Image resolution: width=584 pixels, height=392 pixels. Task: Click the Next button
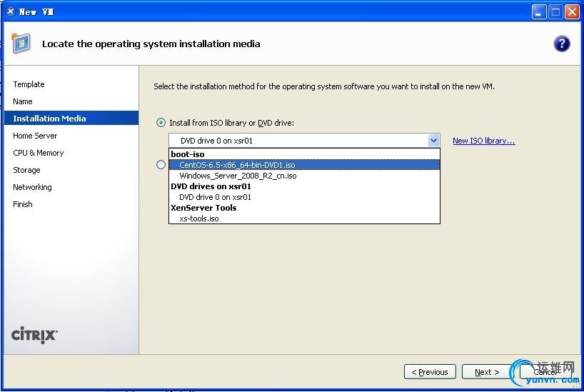click(x=487, y=372)
